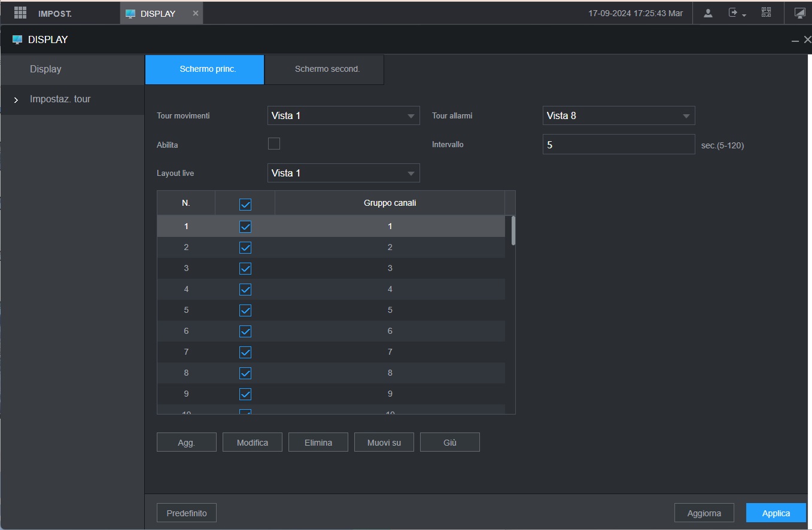This screenshot has height=530, width=812.
Task: Open the Tour movimenti dropdown
Action: pos(343,115)
